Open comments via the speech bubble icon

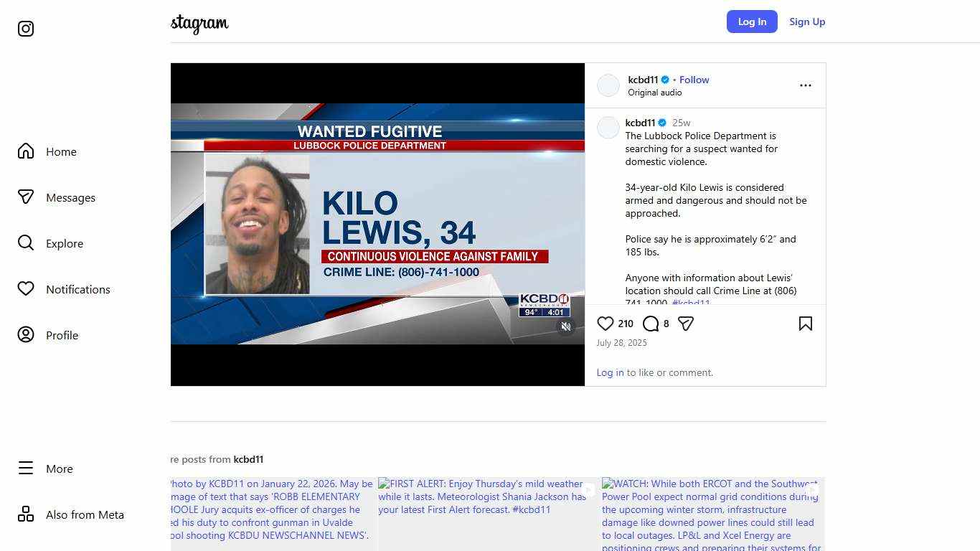point(651,324)
